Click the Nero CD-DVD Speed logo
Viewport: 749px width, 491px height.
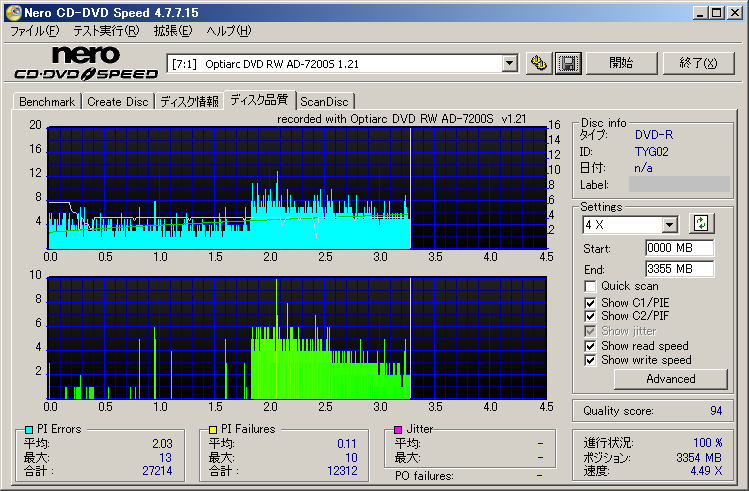[x=86, y=63]
